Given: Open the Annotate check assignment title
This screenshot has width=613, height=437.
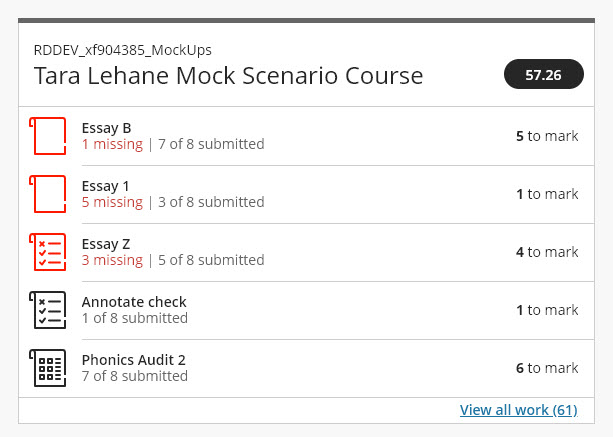Looking at the screenshot, I should click(x=134, y=301).
